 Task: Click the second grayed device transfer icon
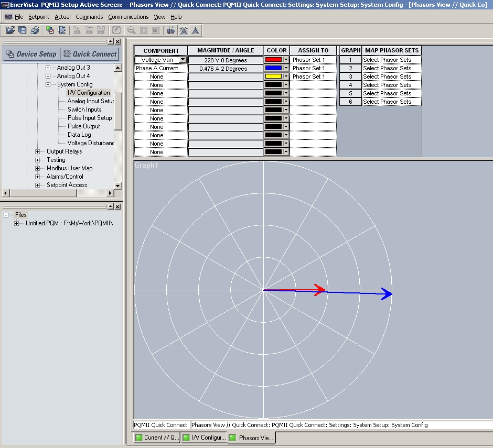(x=89, y=30)
